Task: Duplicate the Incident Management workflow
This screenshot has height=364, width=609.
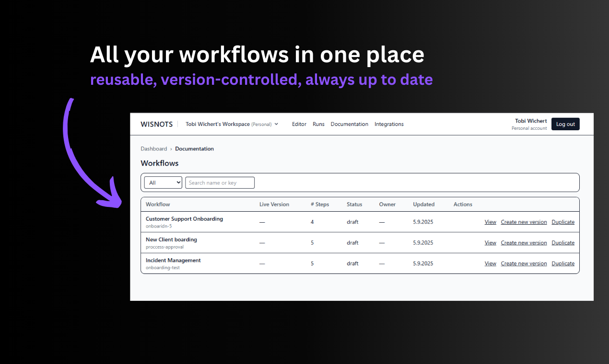Action: 563,263
